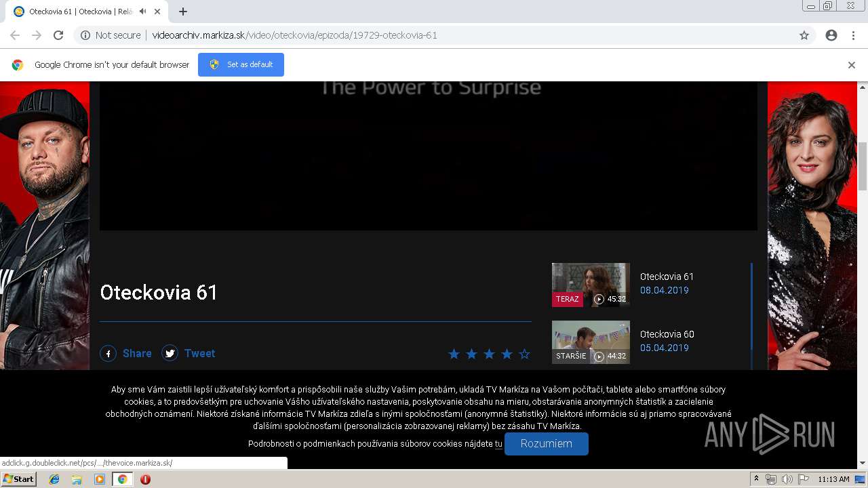Rate with fifth star
868x488 pixels.
(x=524, y=354)
